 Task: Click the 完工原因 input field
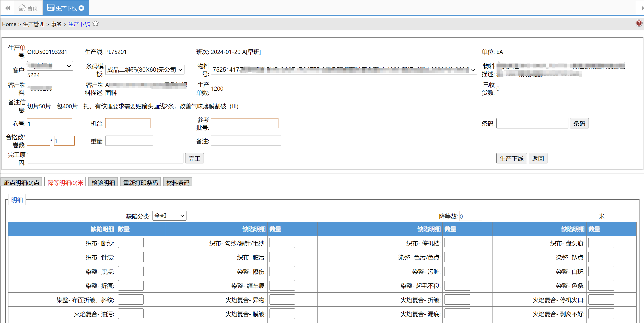pos(105,158)
